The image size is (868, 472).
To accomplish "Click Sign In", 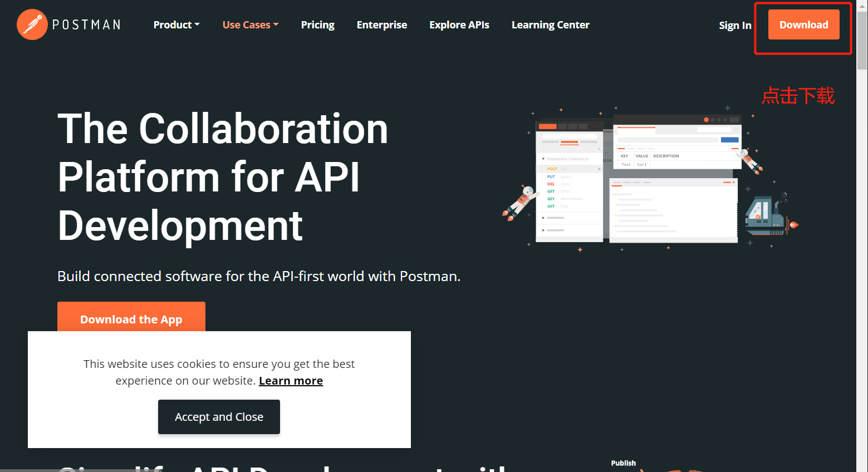I will coord(735,26).
